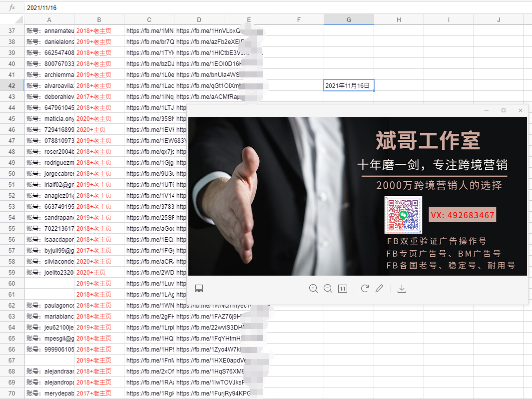Screen dimensions: 532x399
Task: Click cell with account byjuli99@g
Action: (x=49, y=250)
